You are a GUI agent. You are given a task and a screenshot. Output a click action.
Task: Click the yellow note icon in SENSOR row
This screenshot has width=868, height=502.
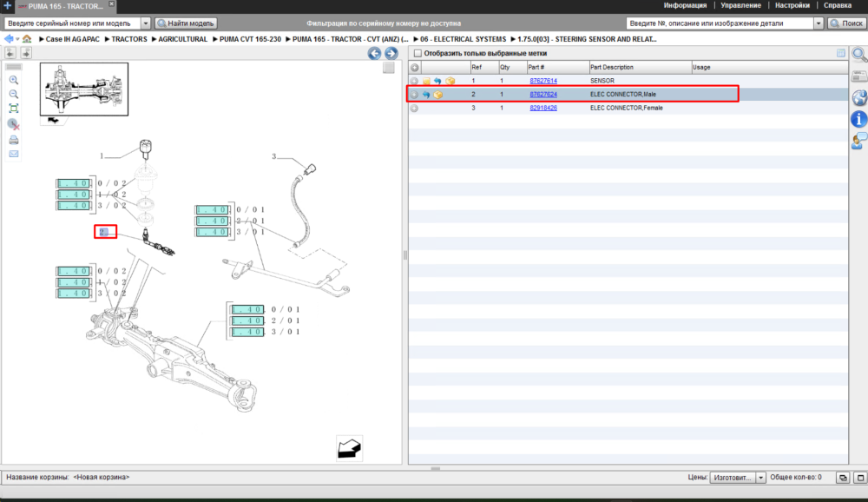point(426,81)
